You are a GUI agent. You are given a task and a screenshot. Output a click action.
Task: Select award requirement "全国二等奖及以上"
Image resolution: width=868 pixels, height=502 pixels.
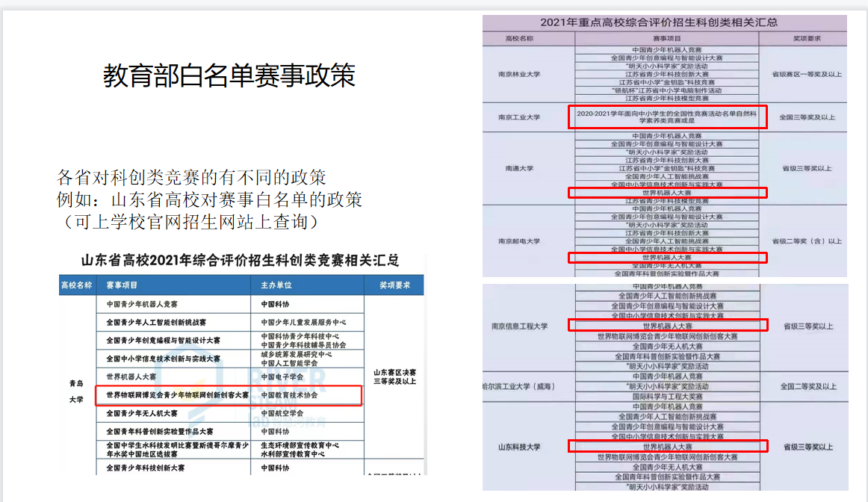click(x=808, y=387)
